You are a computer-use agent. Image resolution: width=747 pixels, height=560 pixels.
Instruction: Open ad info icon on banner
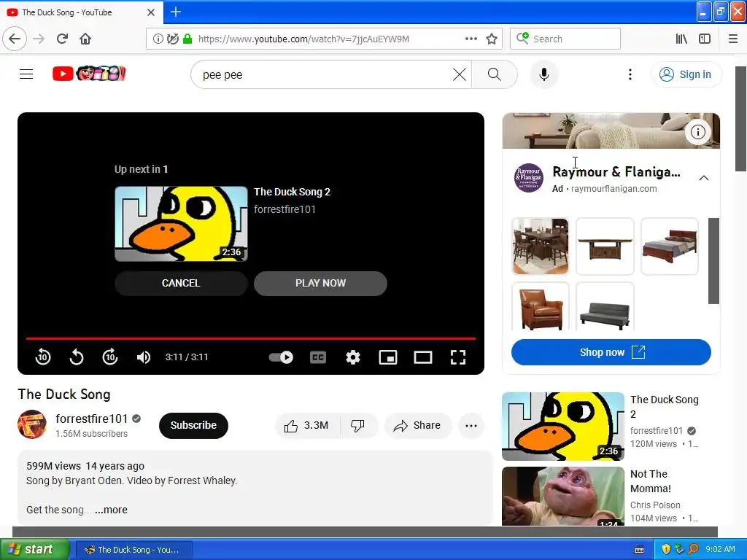(697, 132)
